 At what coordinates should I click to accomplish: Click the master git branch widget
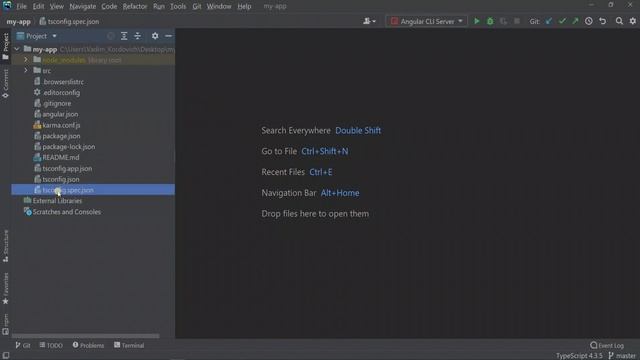(622, 356)
